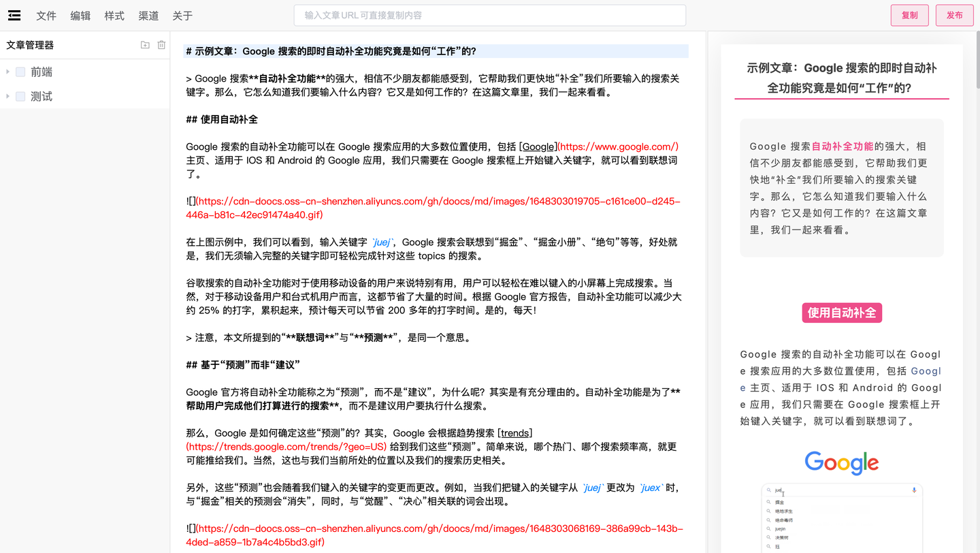
Task: Click the pink 自动补全功能 text in preview
Action: point(843,146)
